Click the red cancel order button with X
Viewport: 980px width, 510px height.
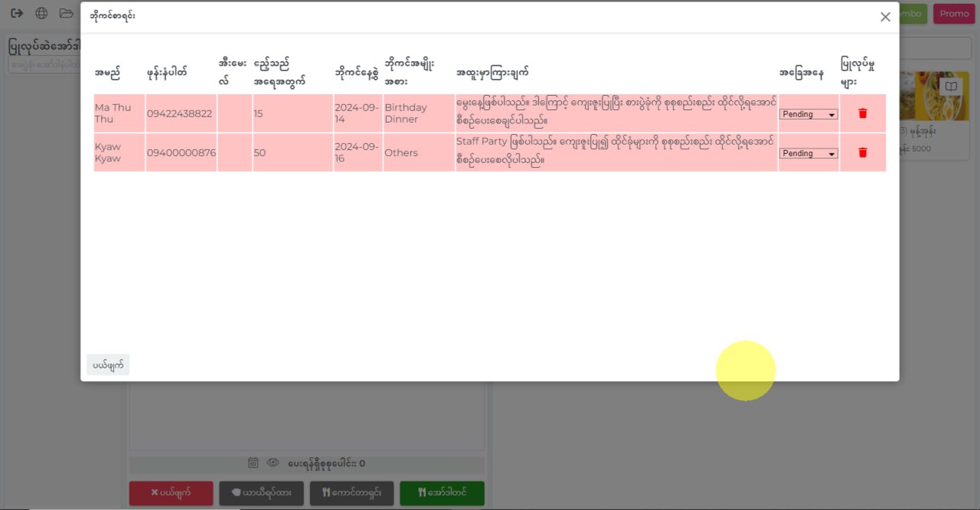pos(171,493)
